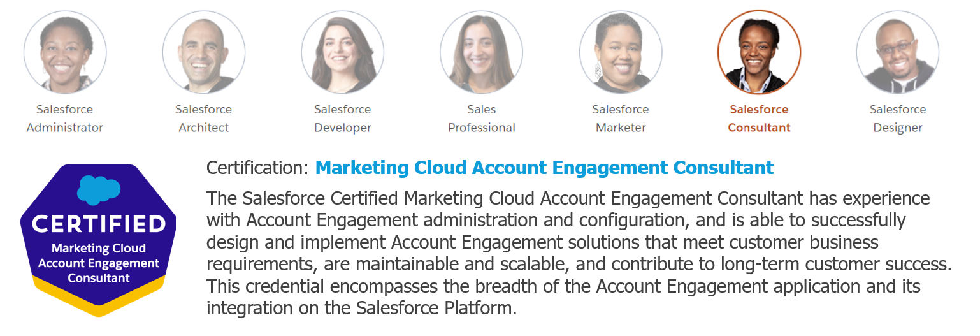Switch to the Salesforce Administrator text label
Image resolution: width=980 pixels, height=336 pixels.
[65, 119]
